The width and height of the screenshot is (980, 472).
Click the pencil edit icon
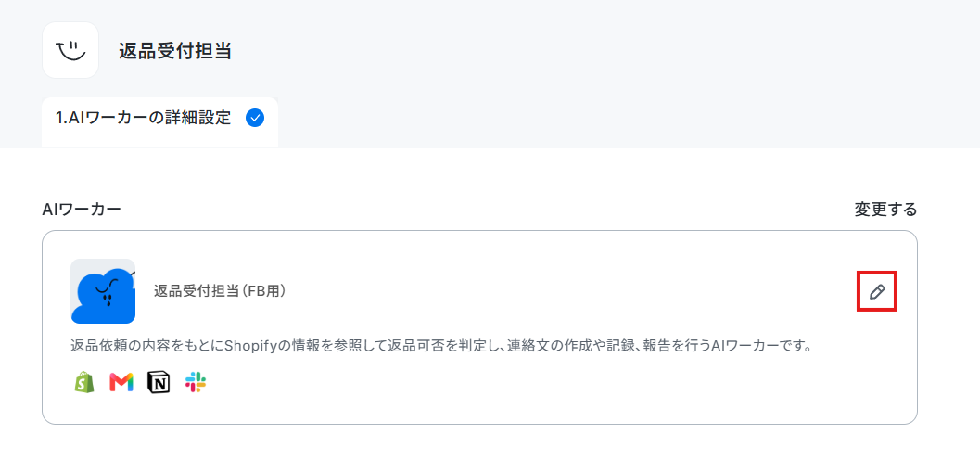pos(877,291)
